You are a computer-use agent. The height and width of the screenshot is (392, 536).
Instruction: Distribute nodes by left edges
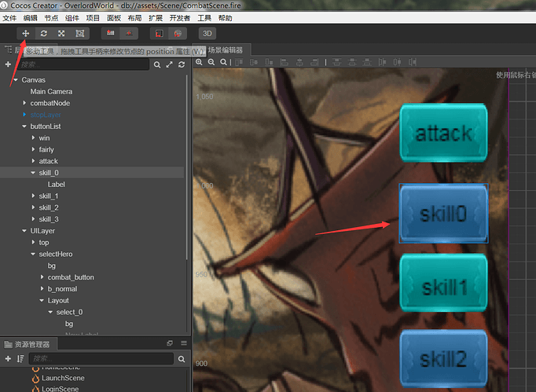tap(382, 62)
